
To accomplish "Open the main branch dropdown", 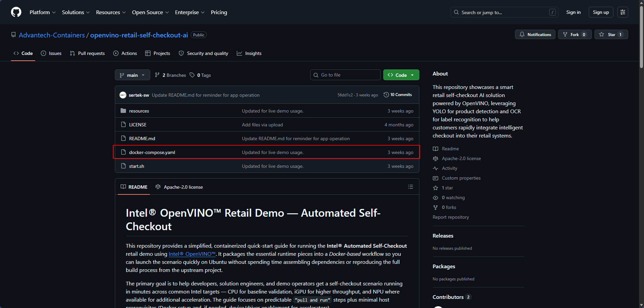I will coord(132,75).
